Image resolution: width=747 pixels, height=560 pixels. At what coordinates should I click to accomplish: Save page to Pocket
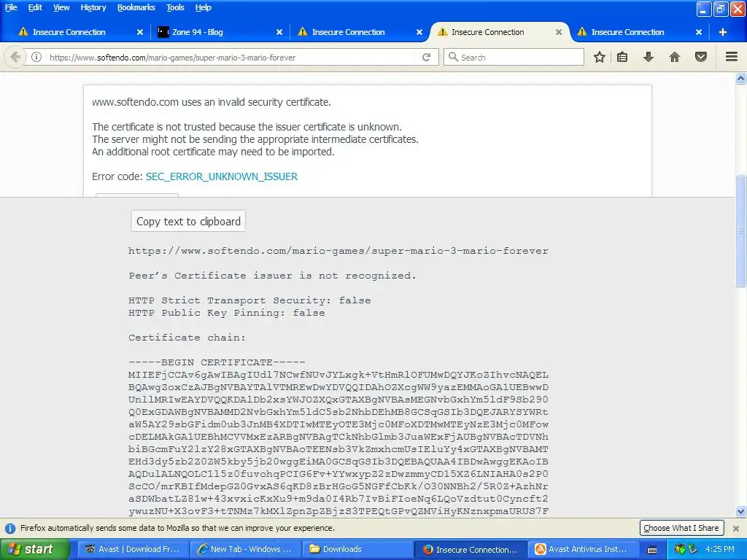click(x=701, y=57)
